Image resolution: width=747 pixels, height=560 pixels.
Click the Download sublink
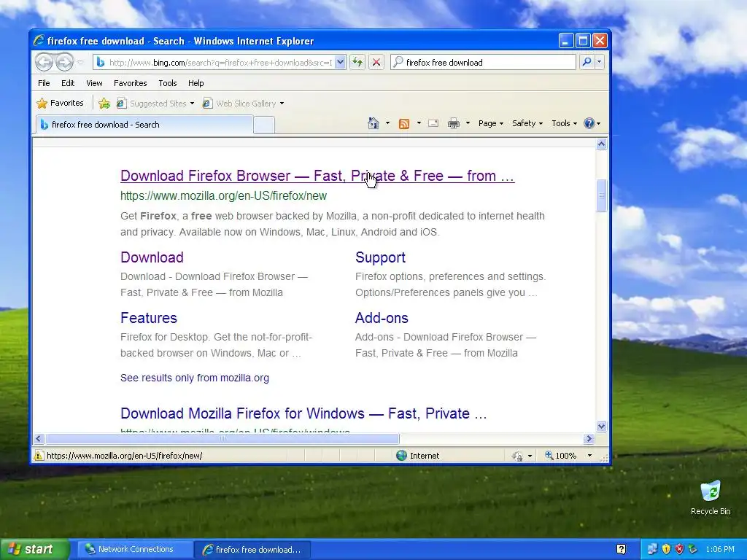point(152,257)
